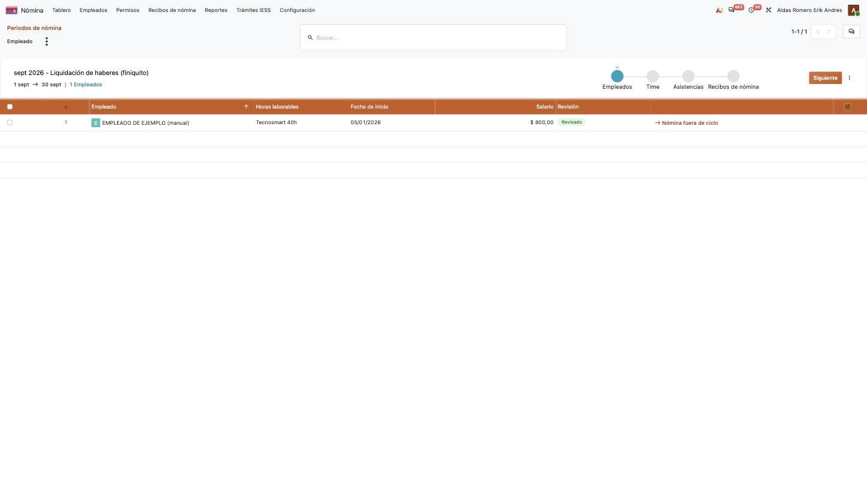Open messages icon with 663 badge
Viewport: 867px width, 504px height.
point(731,10)
